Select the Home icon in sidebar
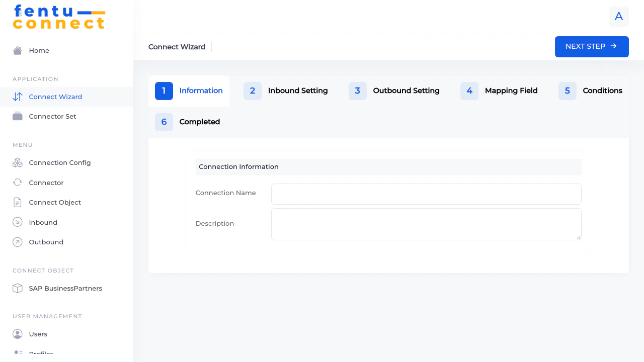 click(x=18, y=50)
